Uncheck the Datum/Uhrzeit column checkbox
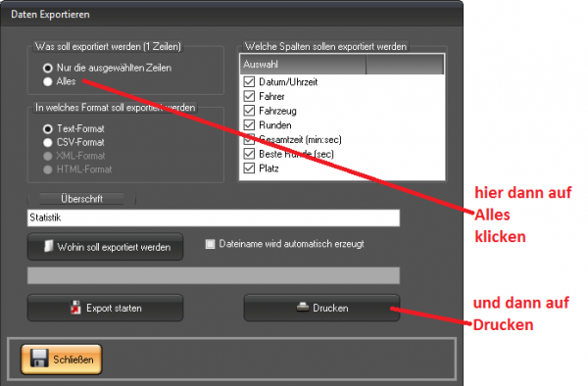Screen dimensions: 588x386 click(x=249, y=81)
